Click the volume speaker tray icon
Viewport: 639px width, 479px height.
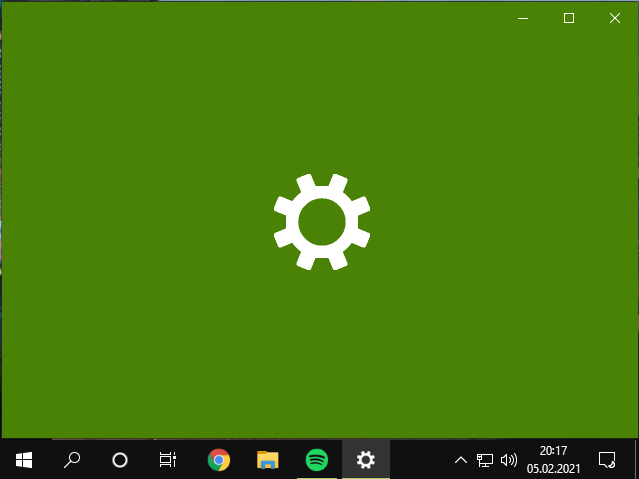coord(509,460)
